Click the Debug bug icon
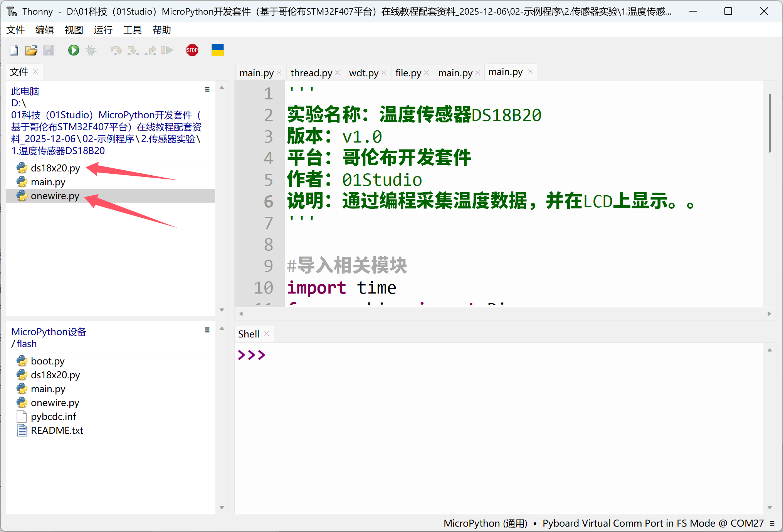Image resolution: width=783 pixels, height=532 pixels. click(x=91, y=50)
